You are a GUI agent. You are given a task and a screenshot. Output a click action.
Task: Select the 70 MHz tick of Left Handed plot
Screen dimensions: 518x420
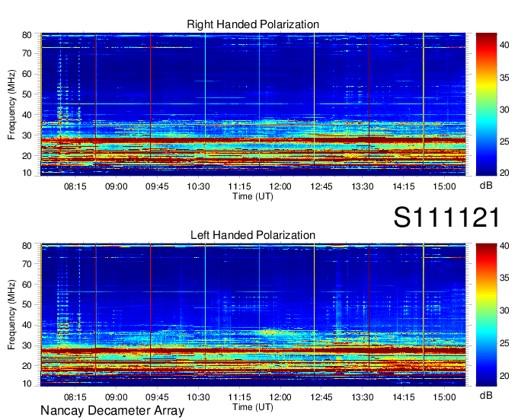(x=27, y=264)
